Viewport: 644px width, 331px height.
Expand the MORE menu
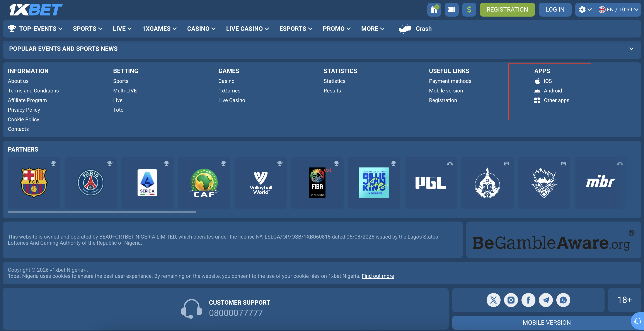coord(373,29)
